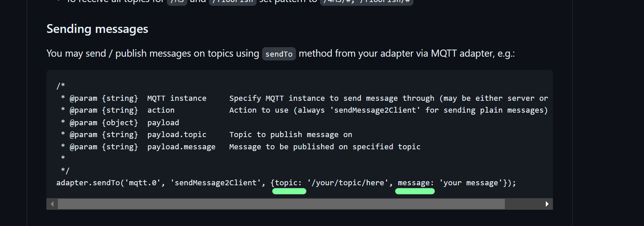Click the '/your/topic/here' string

pos(348,183)
